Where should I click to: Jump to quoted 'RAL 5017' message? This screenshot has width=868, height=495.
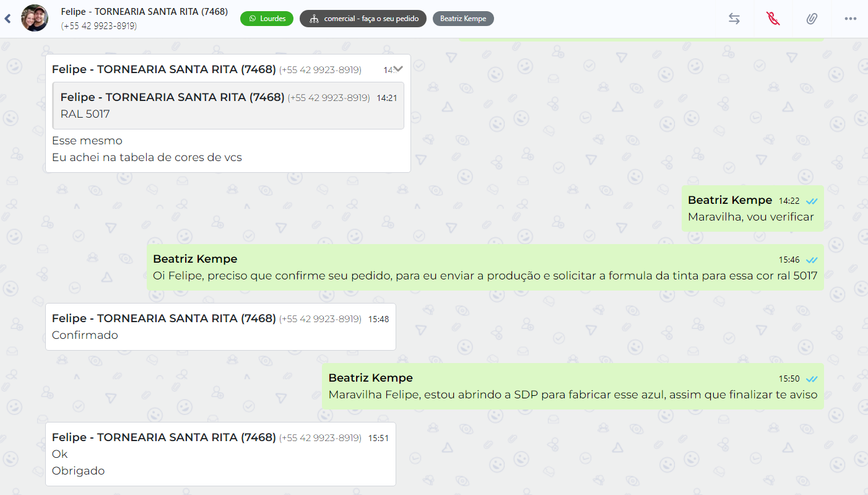tap(228, 106)
